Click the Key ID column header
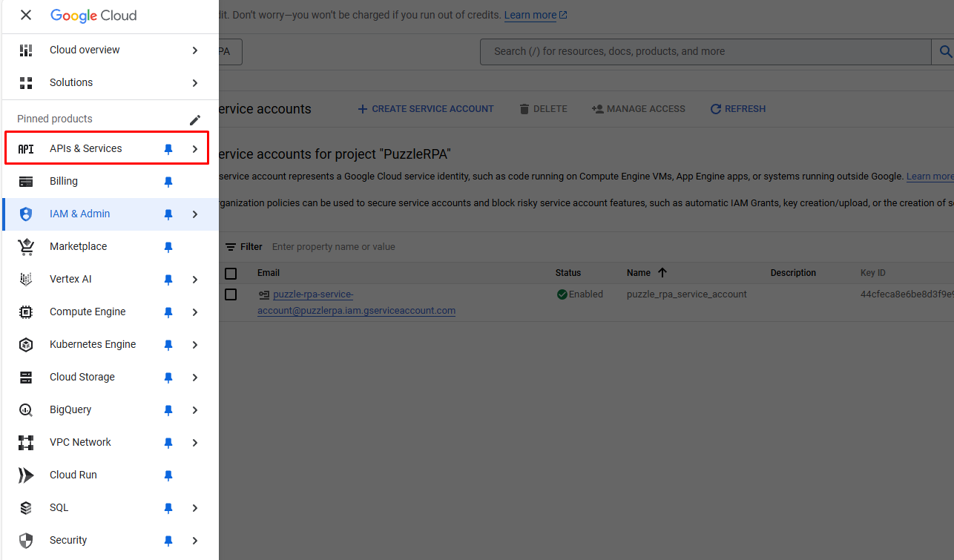 (873, 273)
